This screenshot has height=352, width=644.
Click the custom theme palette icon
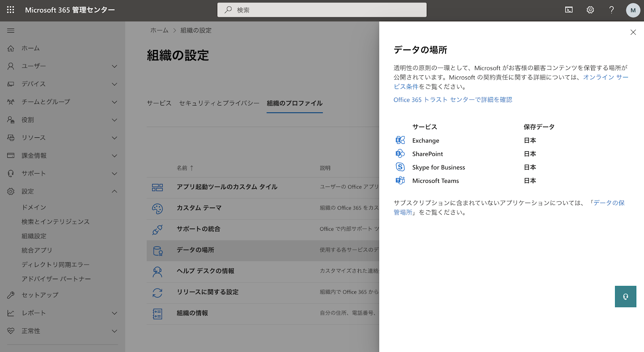click(157, 209)
